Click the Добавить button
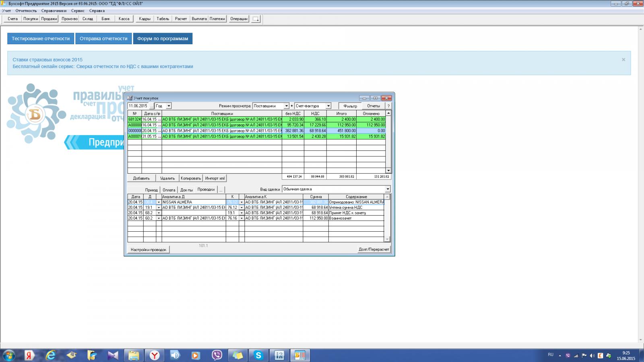The image size is (644, 362). click(141, 178)
